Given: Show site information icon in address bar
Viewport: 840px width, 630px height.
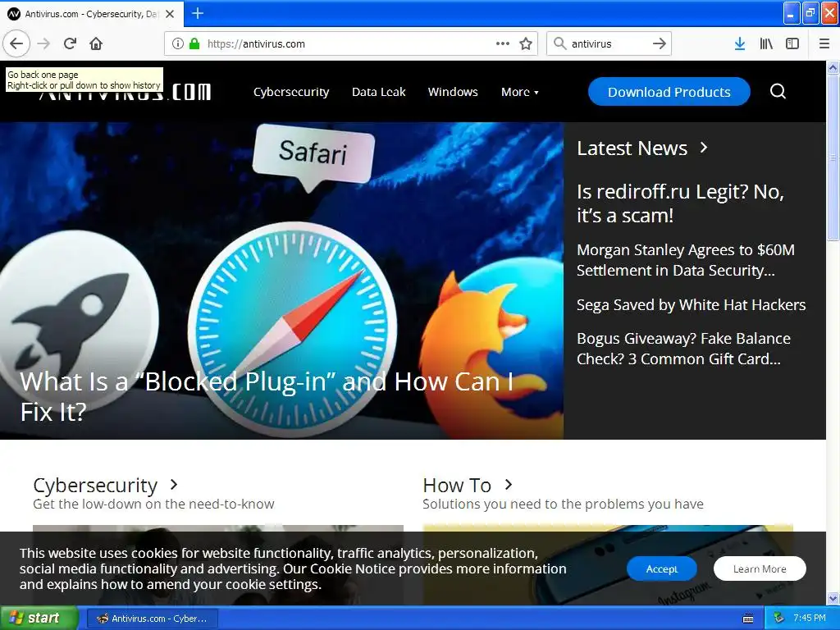Looking at the screenshot, I should pos(178,44).
